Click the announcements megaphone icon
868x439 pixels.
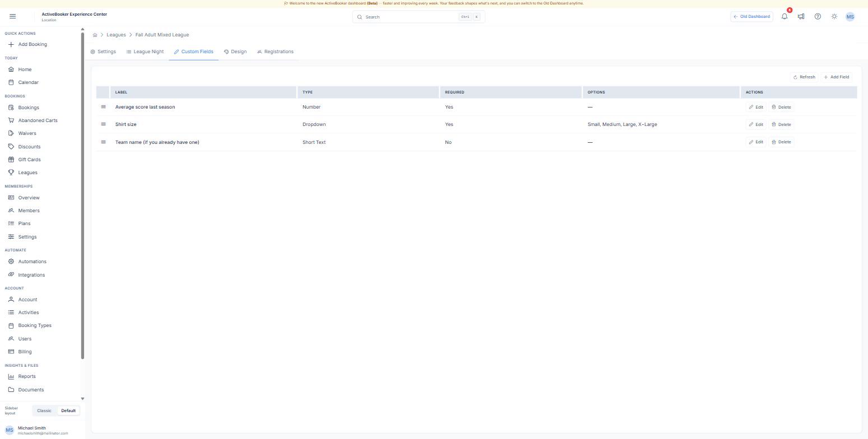click(x=801, y=16)
